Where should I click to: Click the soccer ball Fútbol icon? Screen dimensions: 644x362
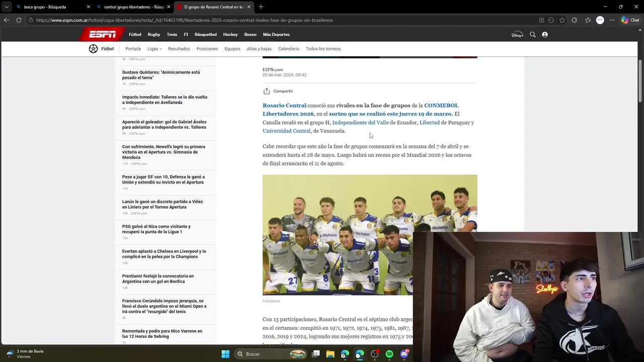coord(93,49)
